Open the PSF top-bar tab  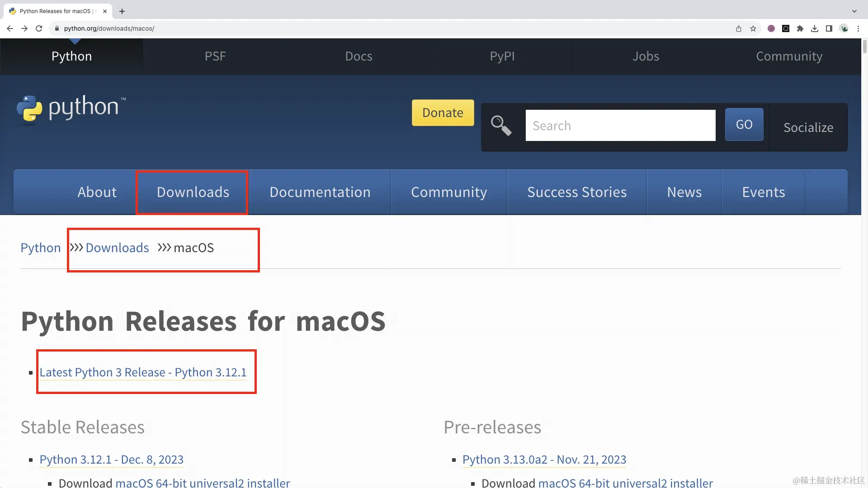[x=215, y=56]
